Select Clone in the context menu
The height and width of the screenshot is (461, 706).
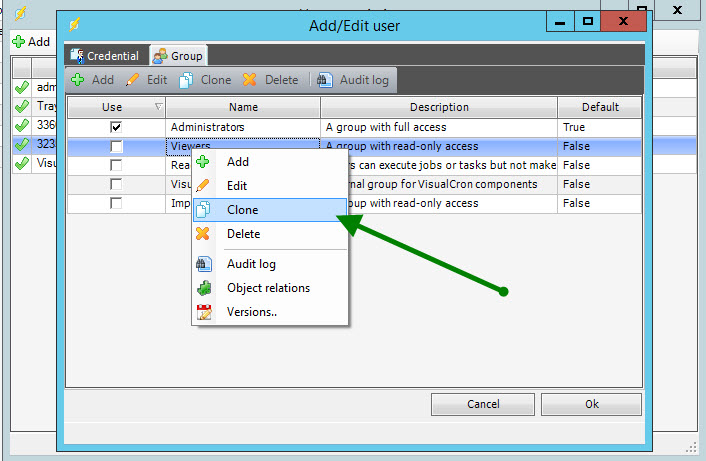point(242,210)
